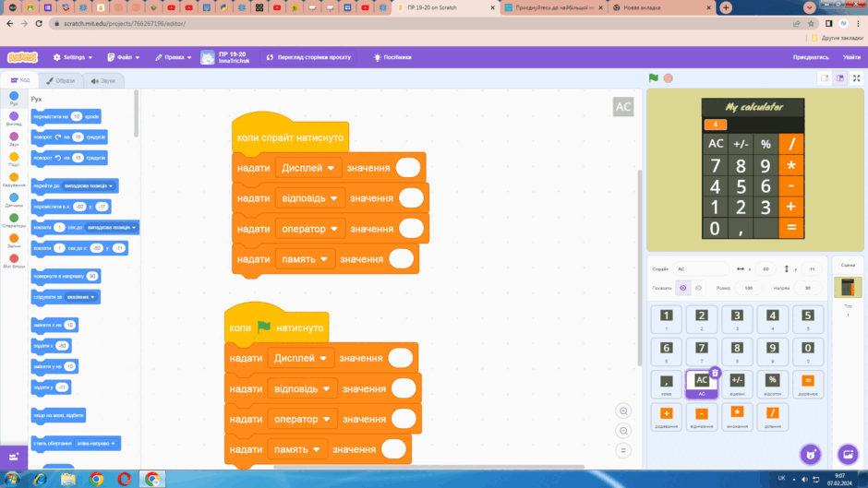Click the sprite name field
Image resolution: width=868 pixels, height=488 pixels.
pyautogui.click(x=701, y=268)
